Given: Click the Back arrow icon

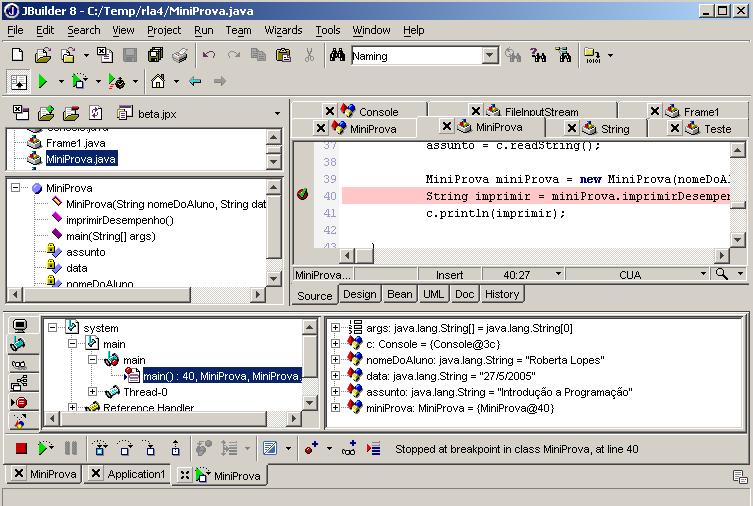Looking at the screenshot, I should pyautogui.click(x=195, y=81).
